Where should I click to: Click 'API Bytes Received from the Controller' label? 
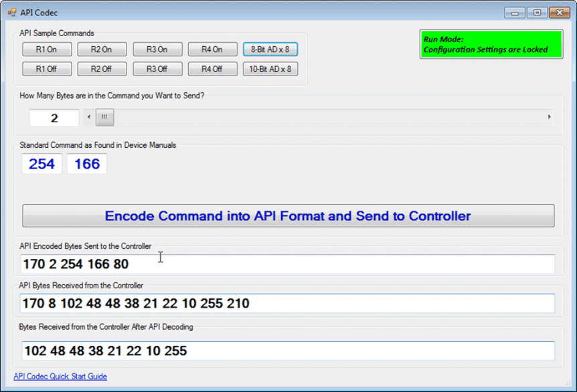point(81,286)
